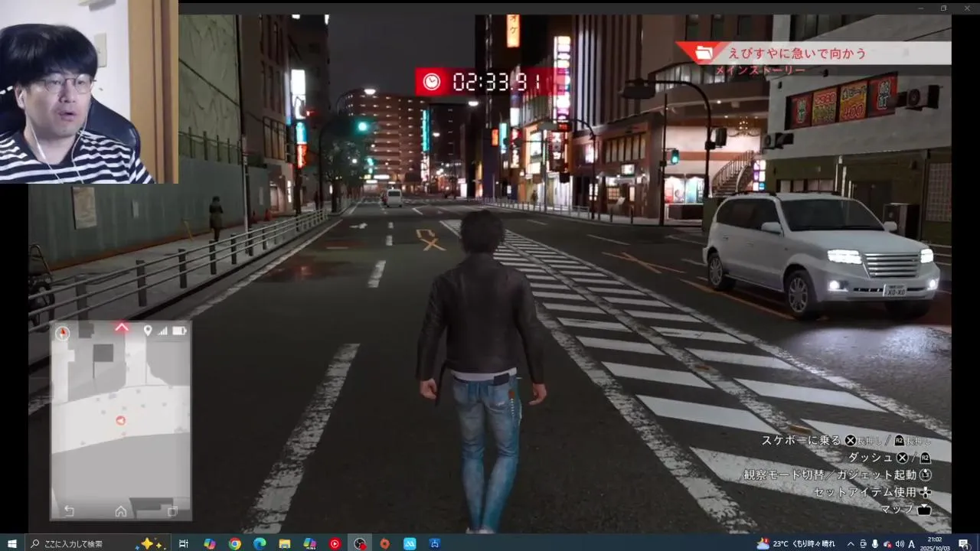Toggle the IME input mode A indicator
Screen dimensions: 980x551
912,543
